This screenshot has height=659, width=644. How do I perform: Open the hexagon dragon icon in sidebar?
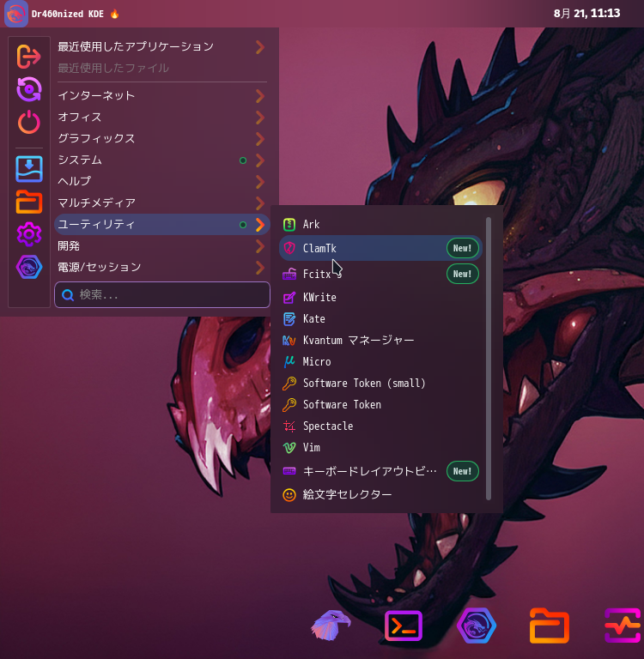tap(29, 267)
